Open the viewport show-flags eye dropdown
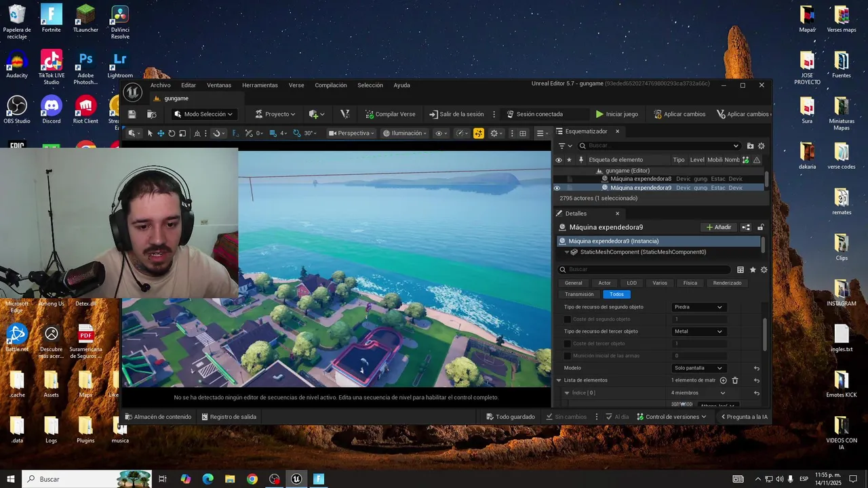 (441, 134)
